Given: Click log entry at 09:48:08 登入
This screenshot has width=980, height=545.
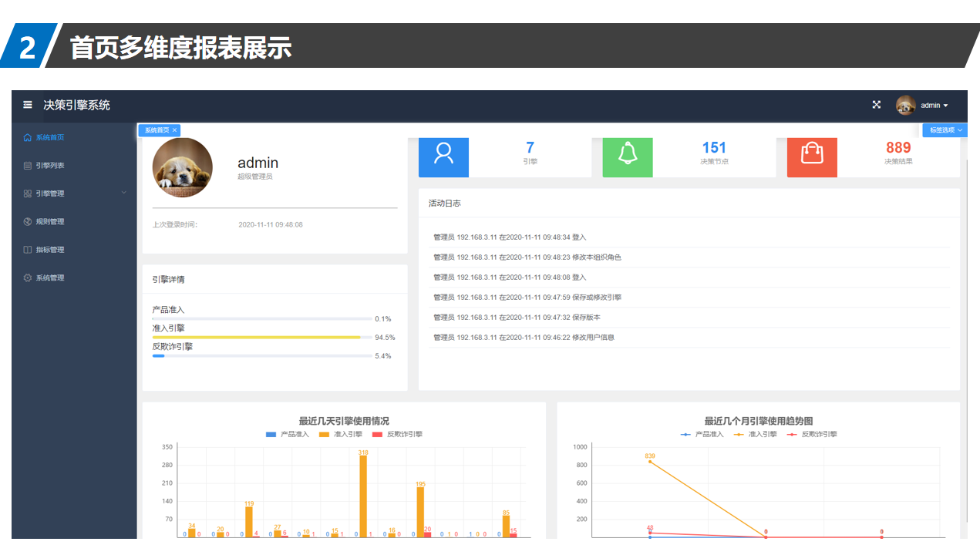Looking at the screenshot, I should [x=689, y=278].
